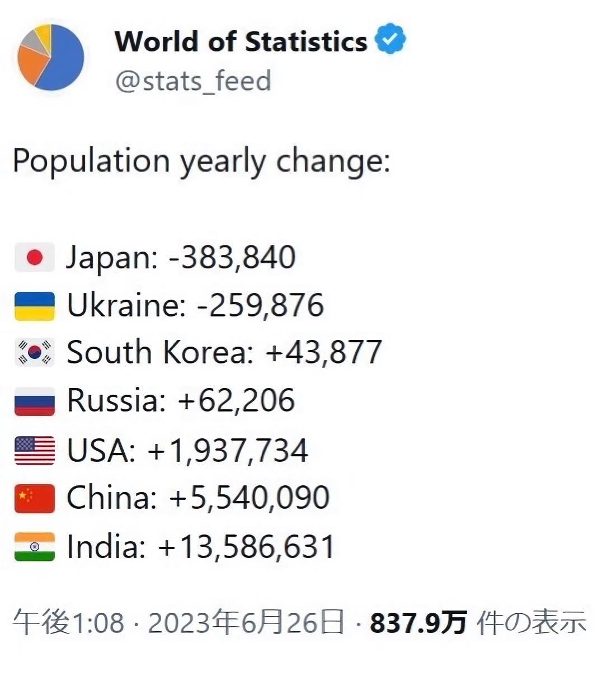
Task: Click the USA flag emoji
Action: pyautogui.click(x=35, y=451)
